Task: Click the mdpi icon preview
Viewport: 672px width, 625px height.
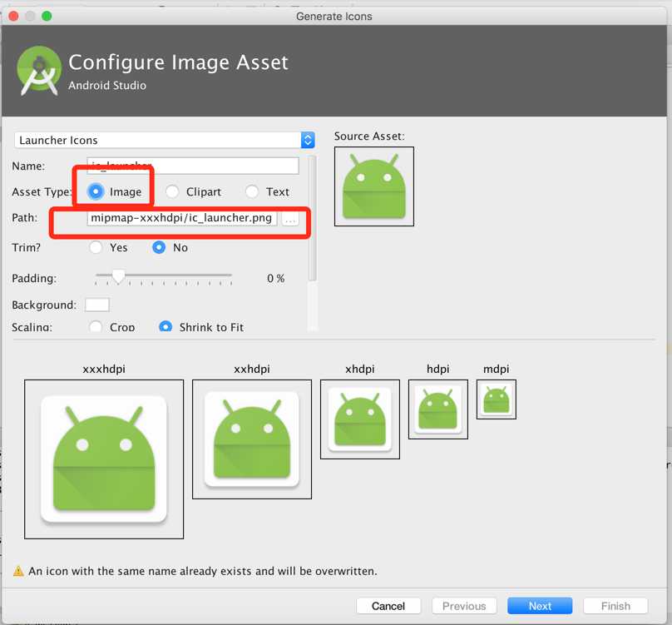Action: pos(497,399)
